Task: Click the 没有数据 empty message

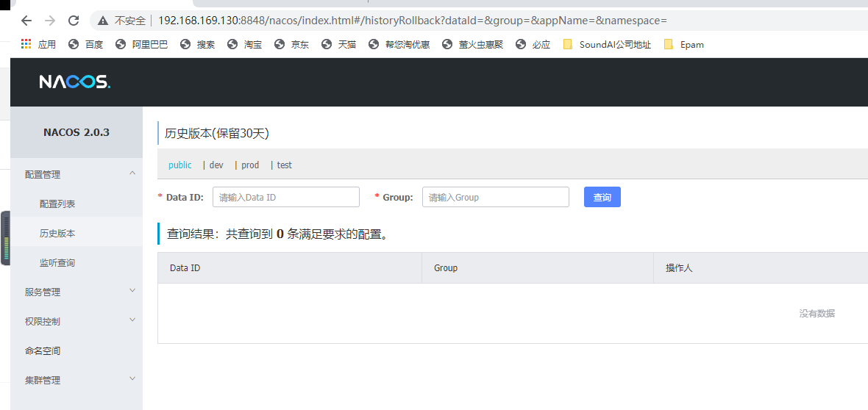Action: (817, 314)
